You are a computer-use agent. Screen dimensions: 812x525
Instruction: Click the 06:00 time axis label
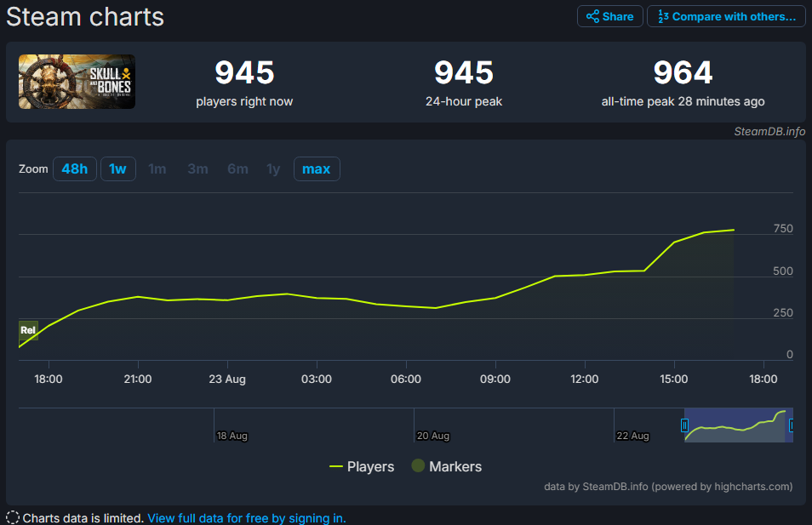click(x=406, y=379)
